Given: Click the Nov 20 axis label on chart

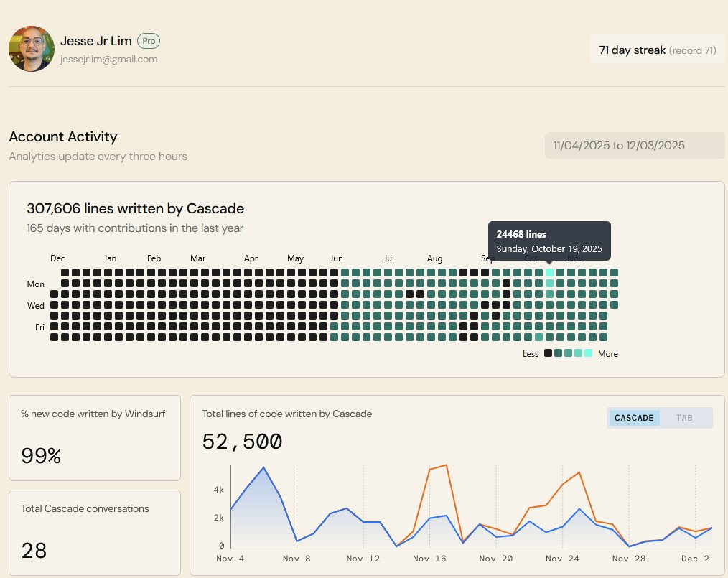Looking at the screenshot, I should pyautogui.click(x=496, y=559).
